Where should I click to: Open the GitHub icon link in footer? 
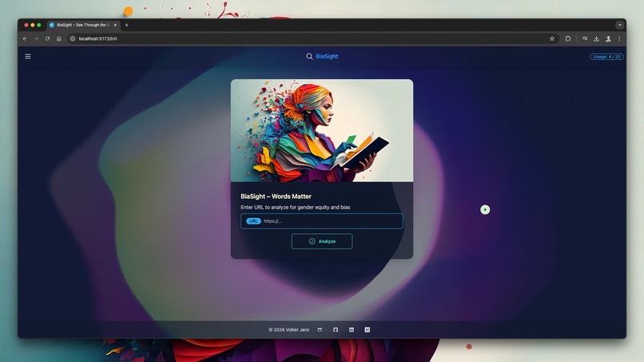pos(336,329)
